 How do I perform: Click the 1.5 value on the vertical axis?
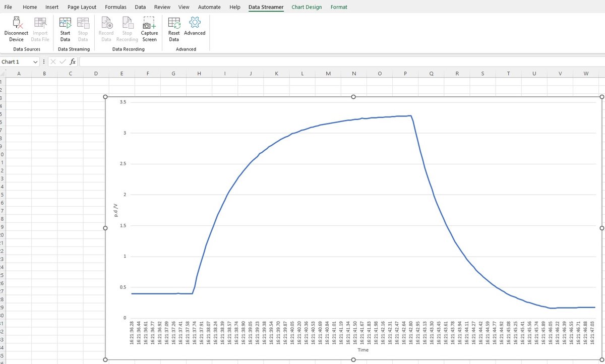pyautogui.click(x=123, y=225)
